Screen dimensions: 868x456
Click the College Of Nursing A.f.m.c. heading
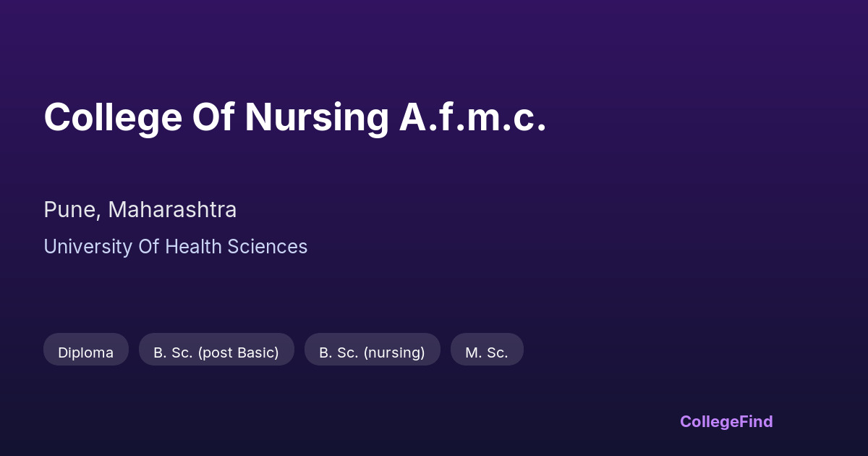coord(294,117)
